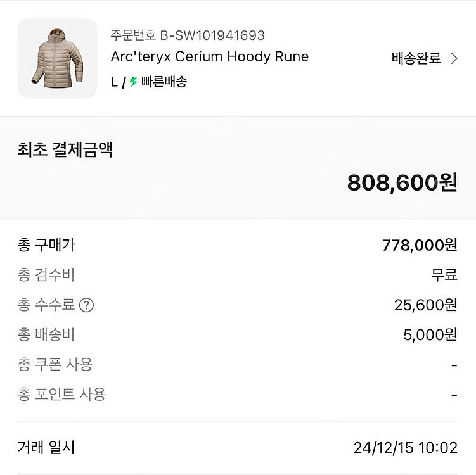
Task: Open the Arc'teryx jacket product thumbnail
Action: click(x=57, y=58)
